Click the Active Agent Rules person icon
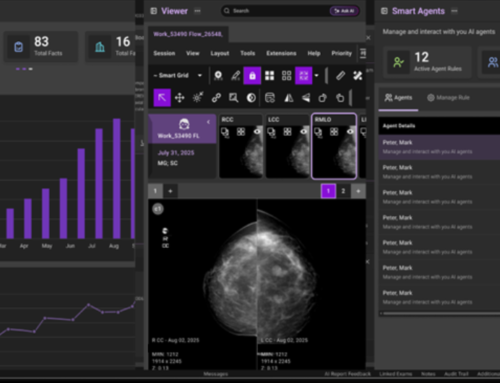 click(x=398, y=62)
